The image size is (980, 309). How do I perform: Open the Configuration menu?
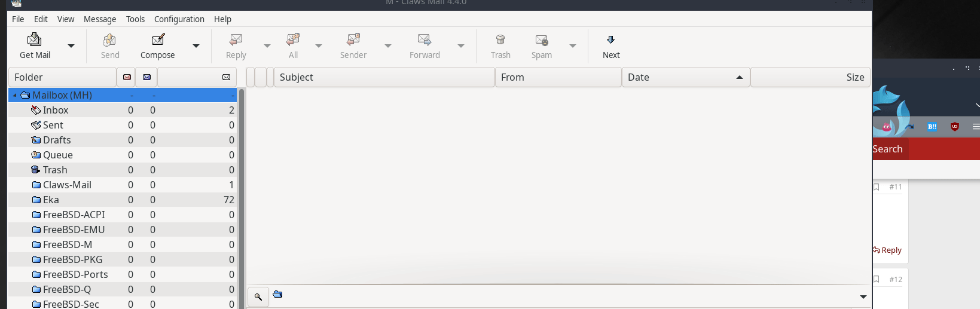pyautogui.click(x=179, y=19)
